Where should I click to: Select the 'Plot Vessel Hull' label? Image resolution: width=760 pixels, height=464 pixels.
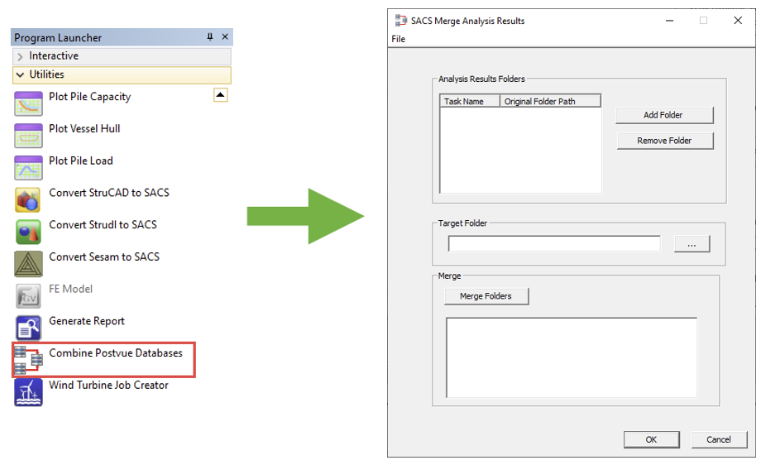click(x=85, y=128)
